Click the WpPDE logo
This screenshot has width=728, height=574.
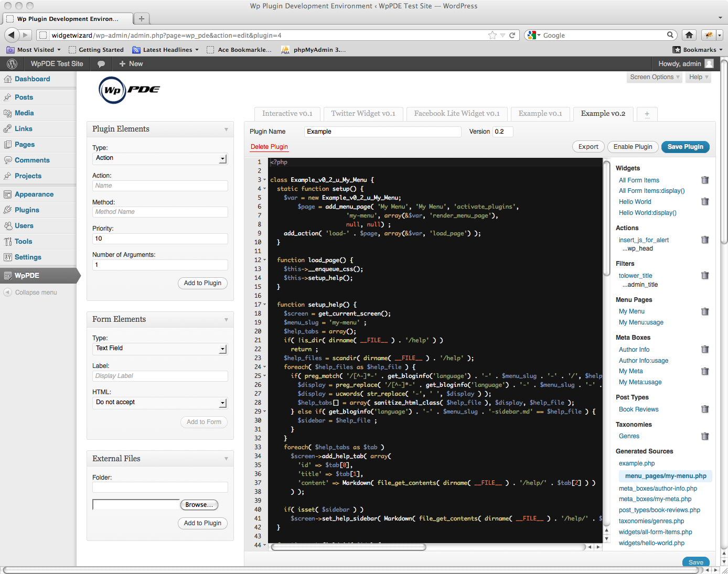click(130, 90)
